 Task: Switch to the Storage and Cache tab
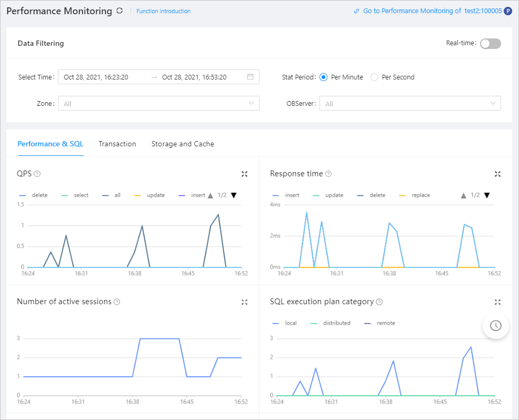pyautogui.click(x=183, y=144)
